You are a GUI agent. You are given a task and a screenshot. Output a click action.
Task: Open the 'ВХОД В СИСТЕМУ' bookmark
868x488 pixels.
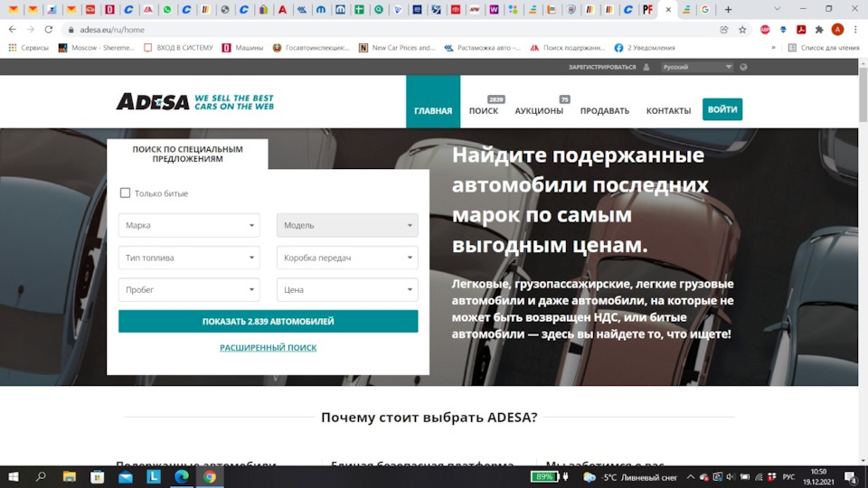(x=178, y=48)
